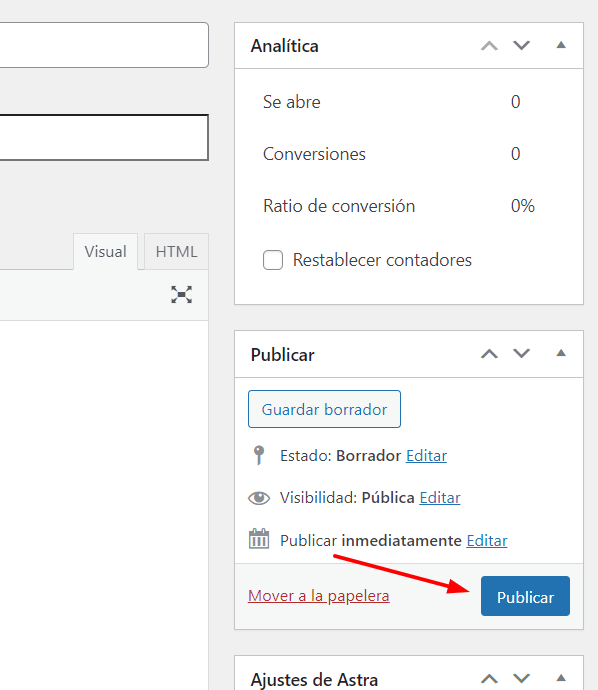Move Publicar panel up arrow

(x=489, y=354)
